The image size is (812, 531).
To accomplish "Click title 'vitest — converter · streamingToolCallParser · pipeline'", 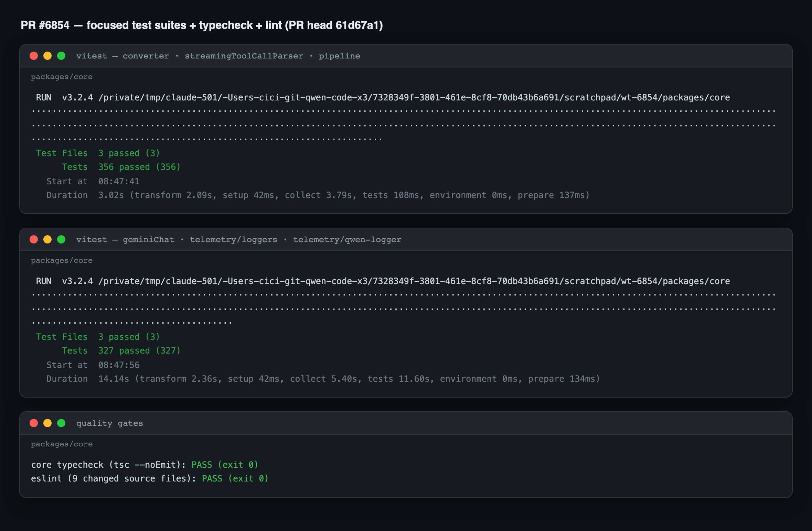I will [218, 56].
